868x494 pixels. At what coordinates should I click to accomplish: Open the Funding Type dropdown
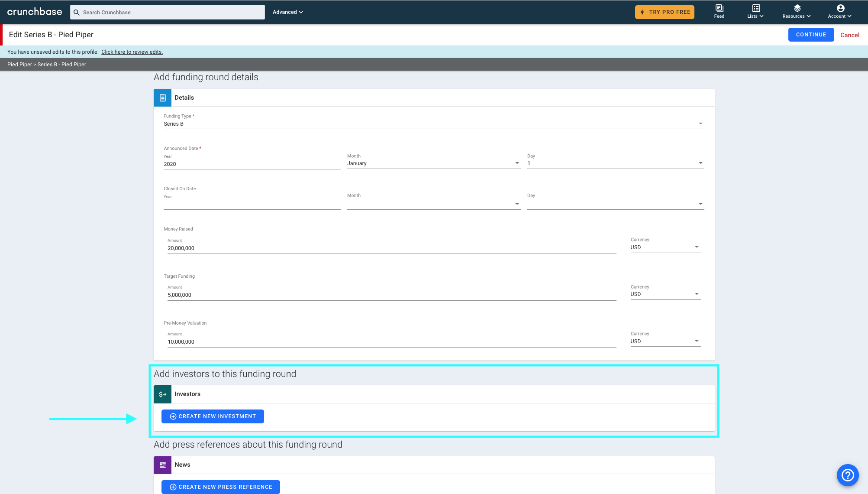[433, 124]
